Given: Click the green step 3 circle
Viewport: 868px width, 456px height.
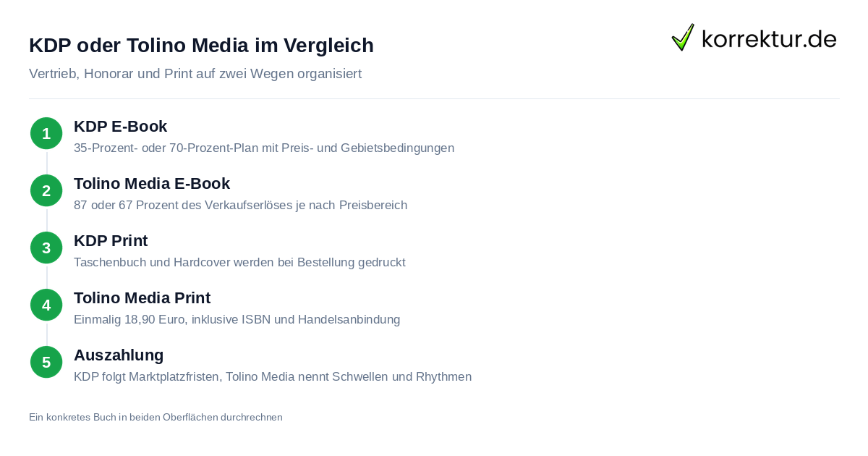Looking at the screenshot, I should point(46,248).
